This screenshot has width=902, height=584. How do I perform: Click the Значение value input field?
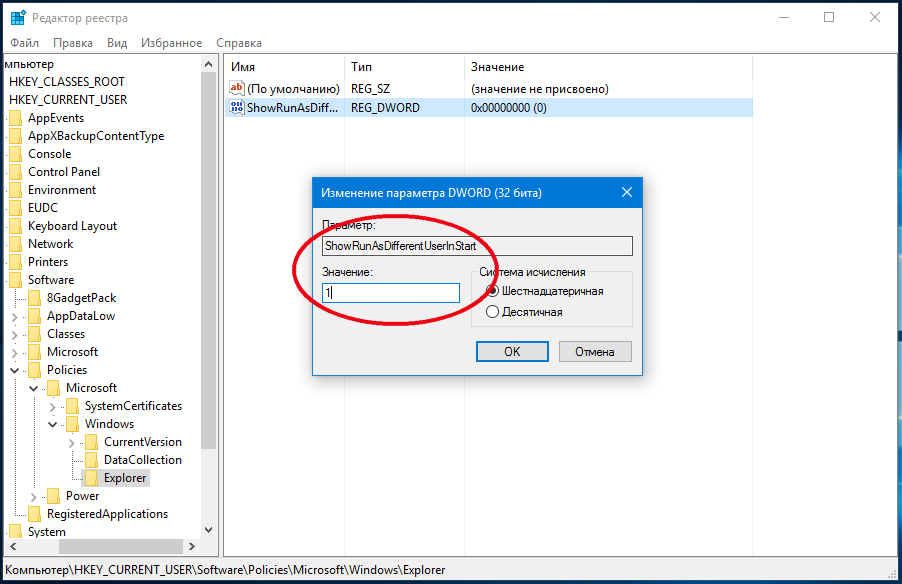click(390, 293)
